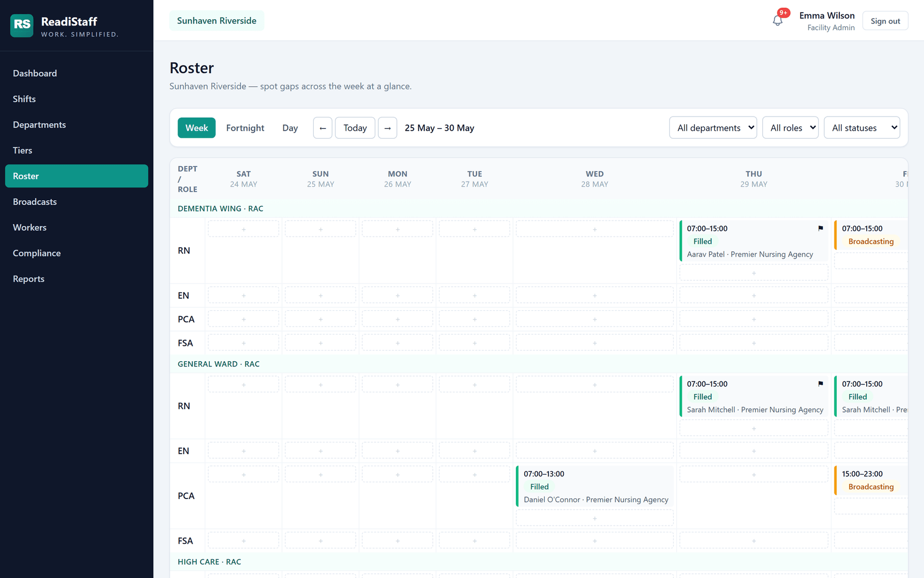Click the Emma Wilson user name
The image size is (924, 578).
[827, 15]
